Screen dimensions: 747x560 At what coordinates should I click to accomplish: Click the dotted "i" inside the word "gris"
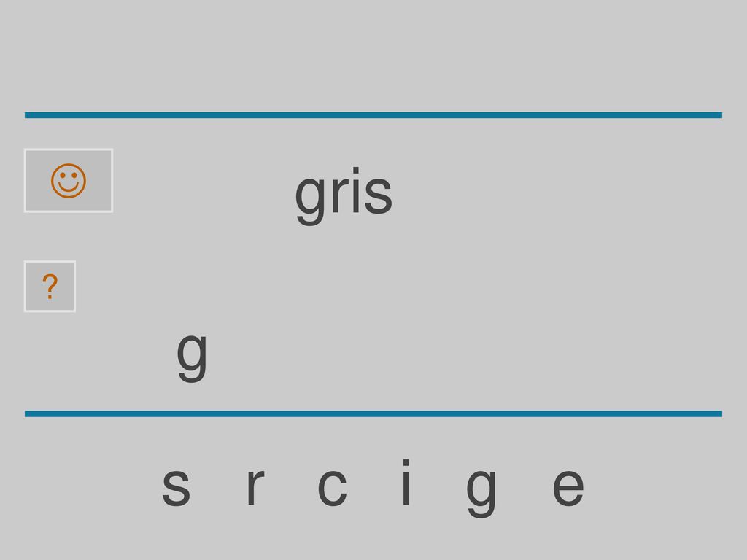[x=355, y=190]
